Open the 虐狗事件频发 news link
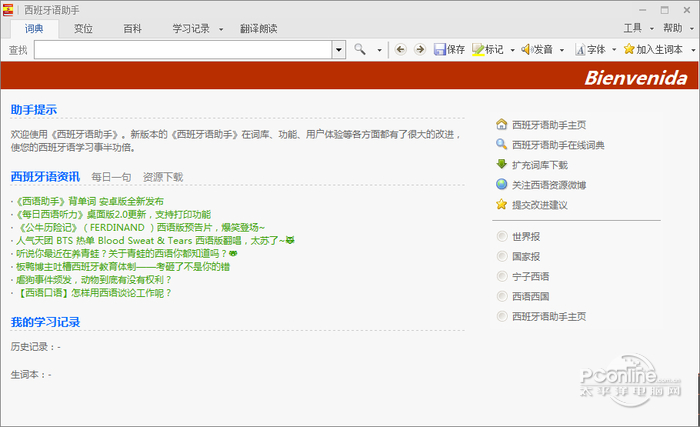The height and width of the screenshot is (427, 700). pyautogui.click(x=94, y=280)
